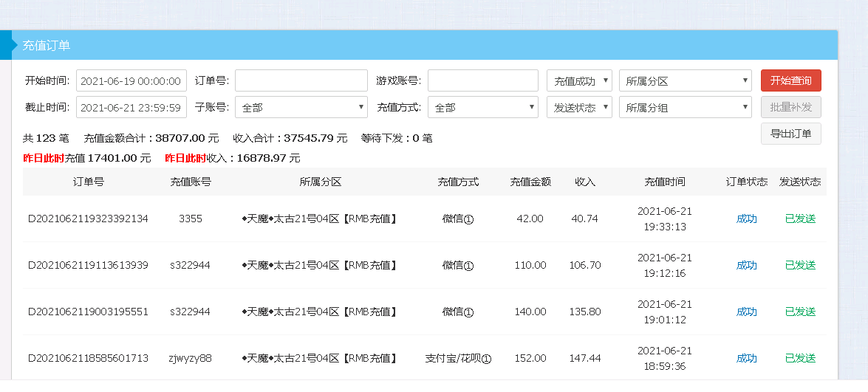Viewport: 868px width, 392px height.
Task: Click 已发送 in the zjwyzy88 order row
Action: (x=800, y=358)
